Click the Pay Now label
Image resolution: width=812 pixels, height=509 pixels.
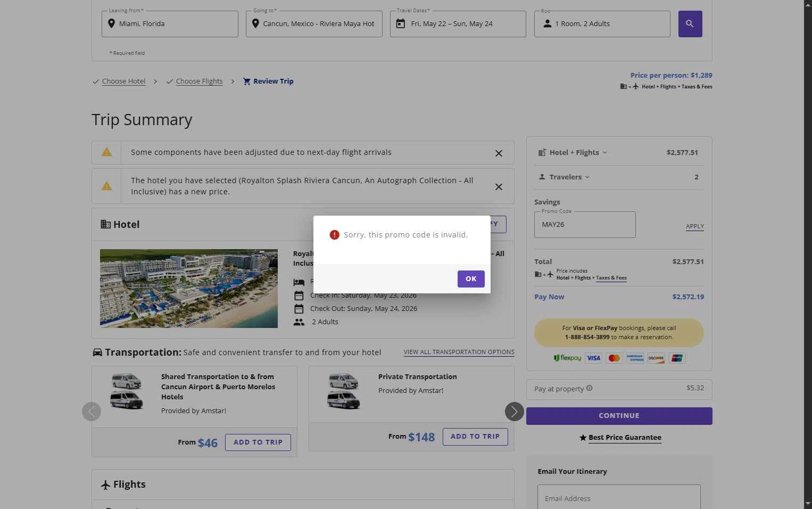549,297
